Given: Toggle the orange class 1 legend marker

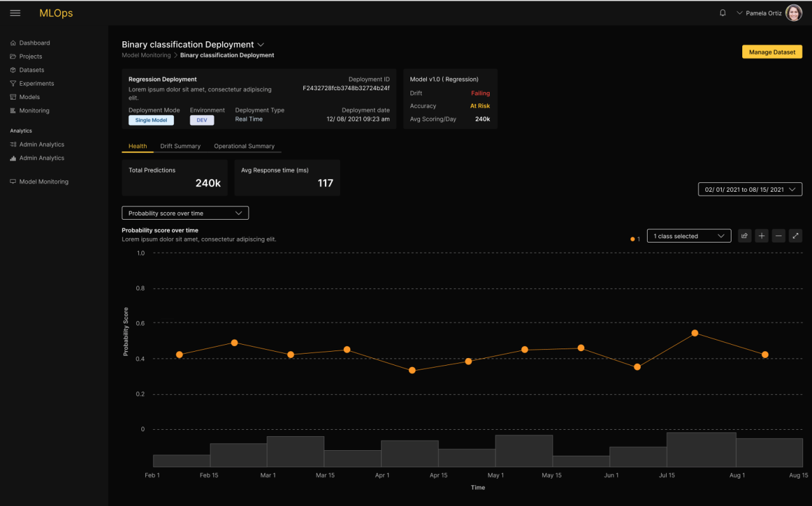Looking at the screenshot, I should [x=632, y=239].
